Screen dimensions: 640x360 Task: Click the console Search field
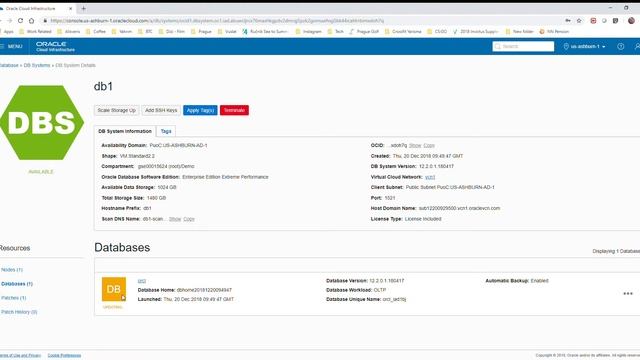(x=523, y=47)
